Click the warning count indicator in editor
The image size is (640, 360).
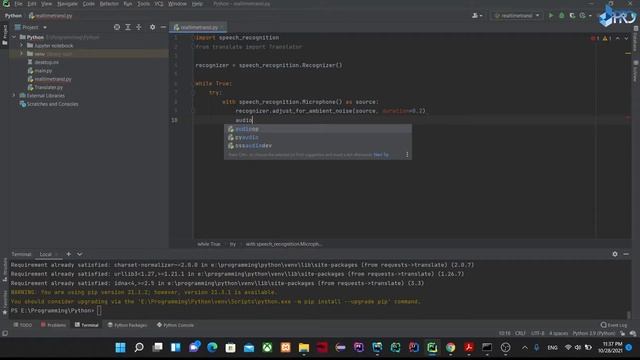[x=607, y=38]
